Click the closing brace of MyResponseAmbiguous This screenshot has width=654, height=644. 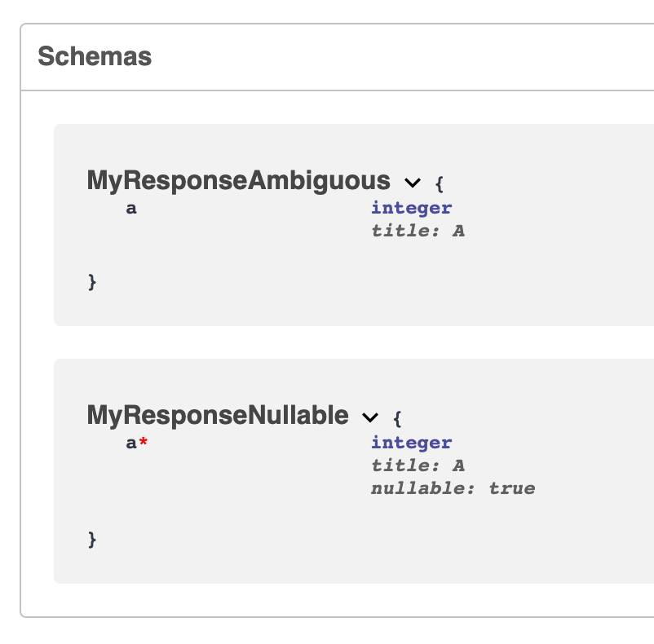pyautogui.click(x=91, y=281)
